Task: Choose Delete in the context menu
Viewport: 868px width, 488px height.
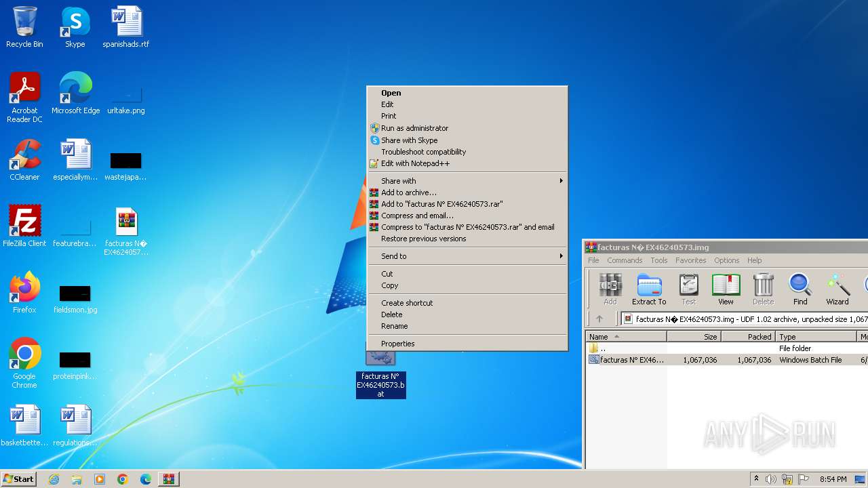Action: point(467,314)
